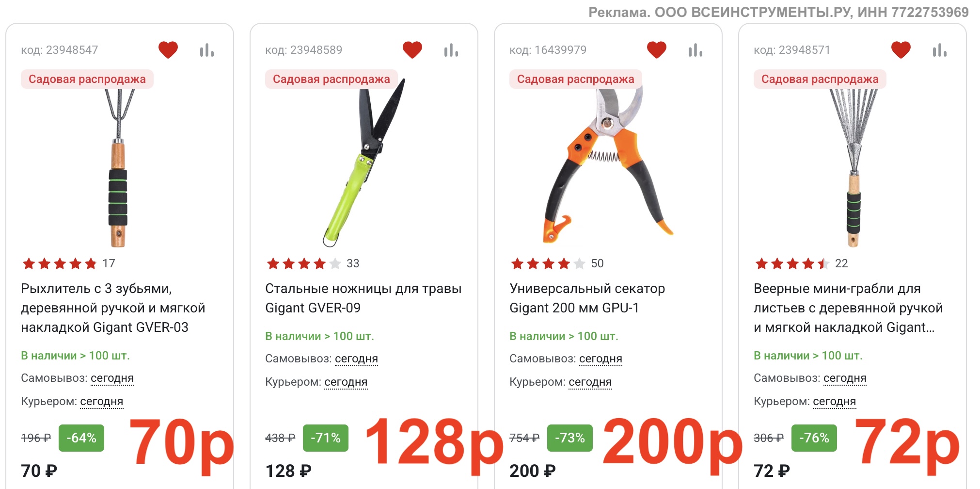The height and width of the screenshot is (489, 980).
Task: Remove Gigant GPU-1 pruner from favorites
Action: tap(657, 50)
